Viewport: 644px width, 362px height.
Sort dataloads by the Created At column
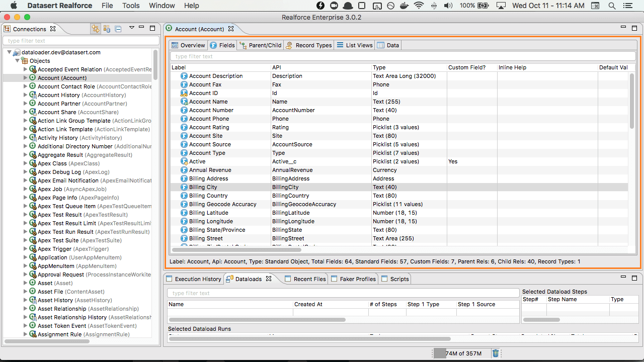click(x=331, y=304)
